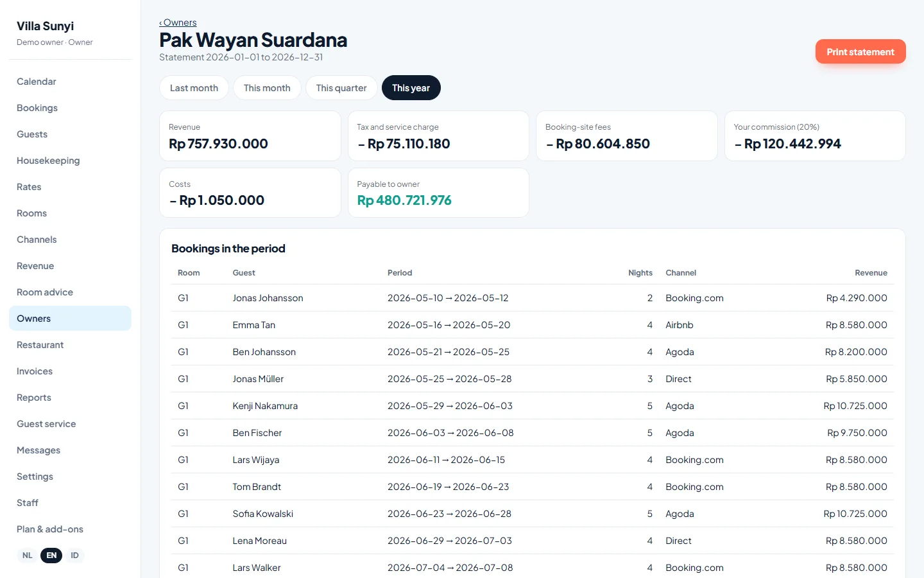924x578 pixels.
Task: Select the Last month period filter
Action: tap(194, 88)
